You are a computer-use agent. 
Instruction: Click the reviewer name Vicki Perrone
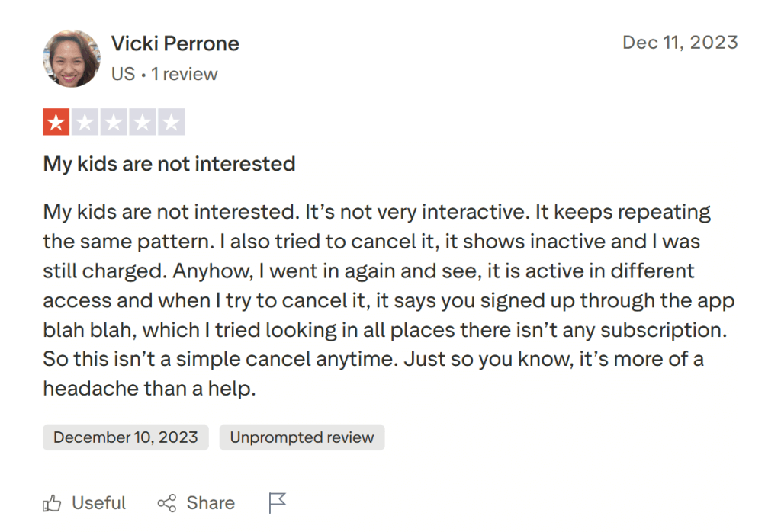175,43
